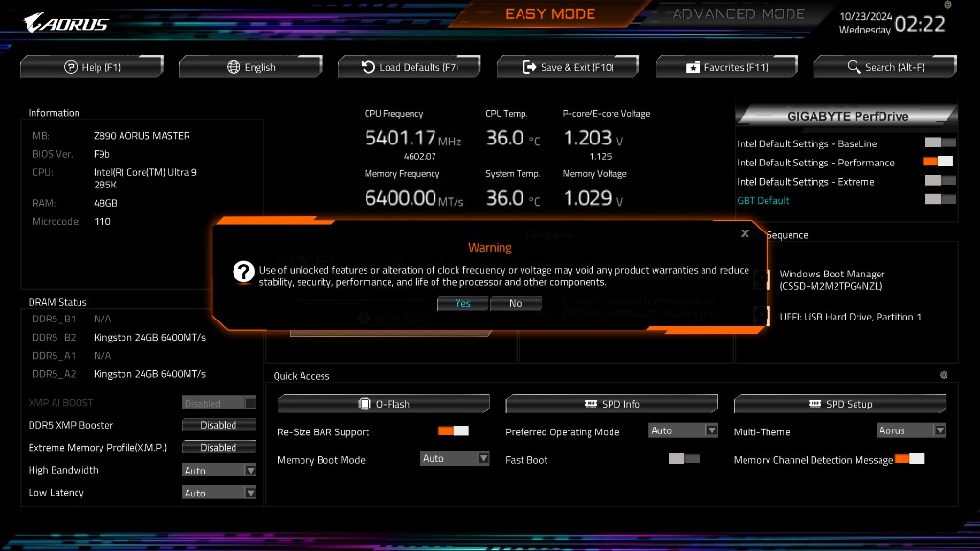Toggle the Fast Boot switch
The image size is (980, 551).
[x=683, y=458]
